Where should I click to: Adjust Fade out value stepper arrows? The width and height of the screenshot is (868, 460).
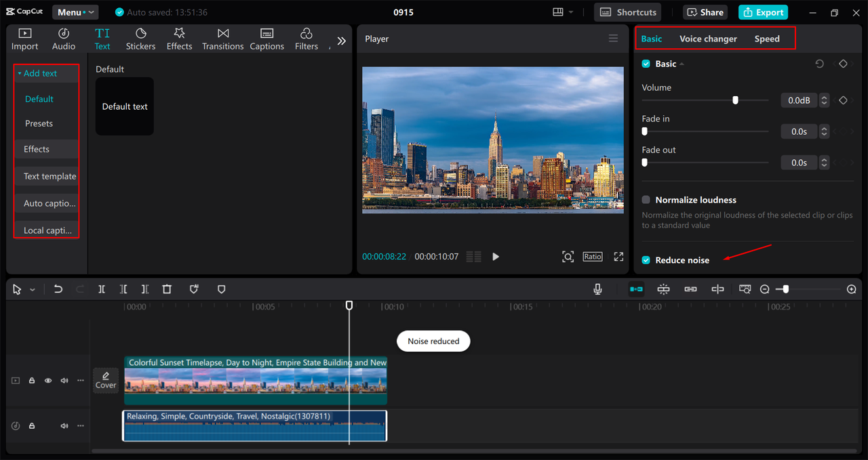tap(824, 163)
